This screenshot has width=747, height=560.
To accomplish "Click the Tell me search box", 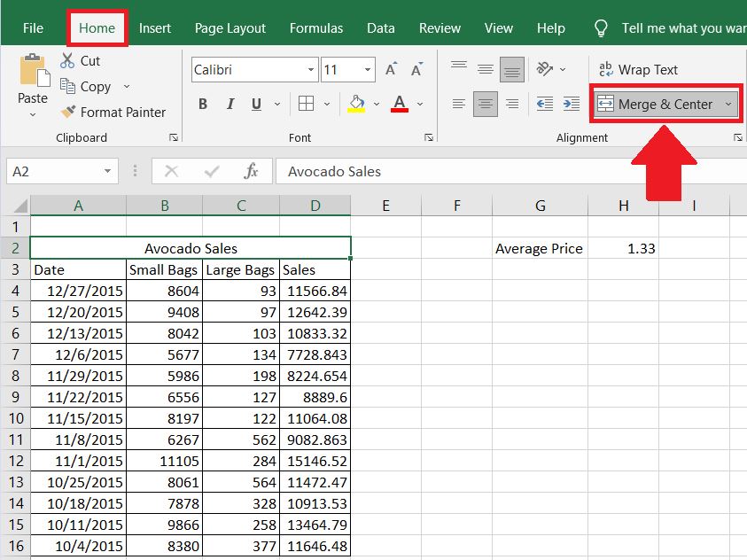I will (x=683, y=28).
